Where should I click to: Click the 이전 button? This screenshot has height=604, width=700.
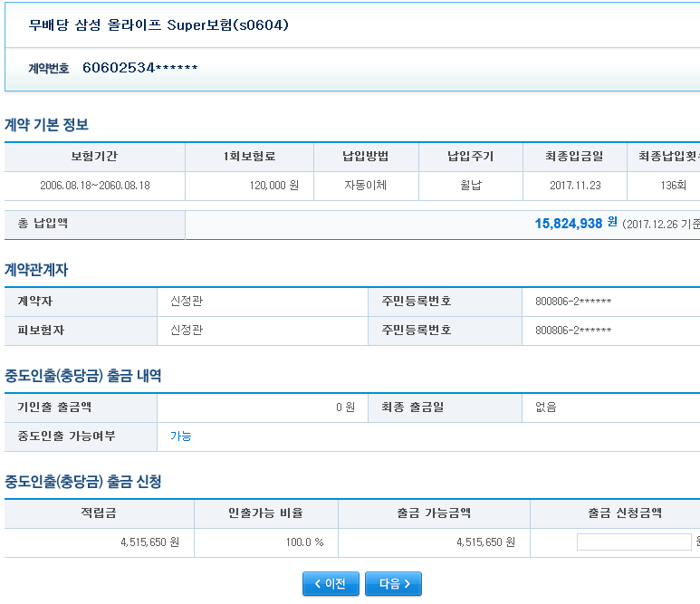pyautogui.click(x=331, y=584)
